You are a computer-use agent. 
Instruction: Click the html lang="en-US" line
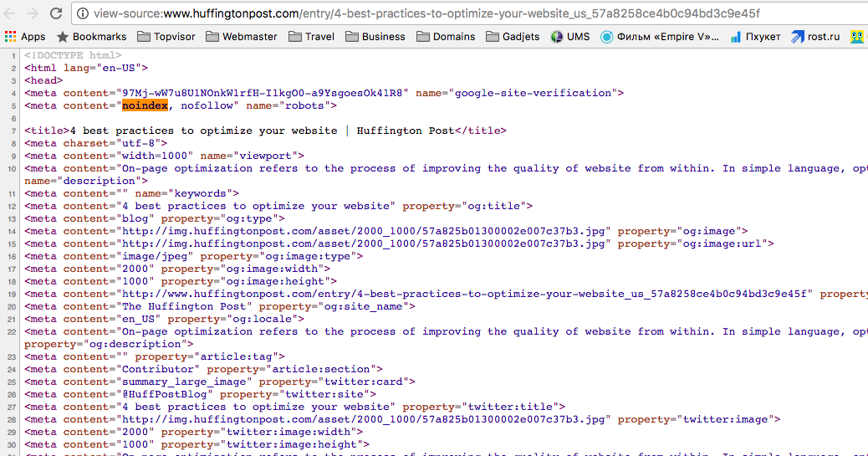click(86, 68)
